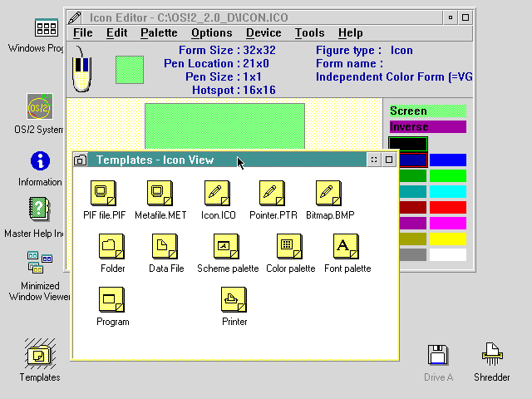Open the Device menu
Viewport: 532px width, 399px height.
pos(264,33)
